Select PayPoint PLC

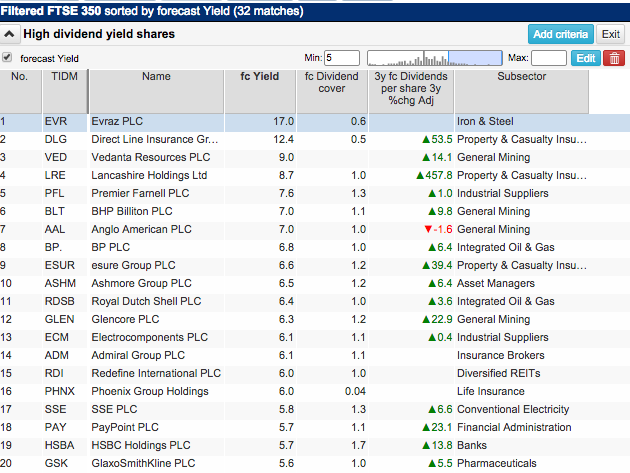tap(125, 428)
